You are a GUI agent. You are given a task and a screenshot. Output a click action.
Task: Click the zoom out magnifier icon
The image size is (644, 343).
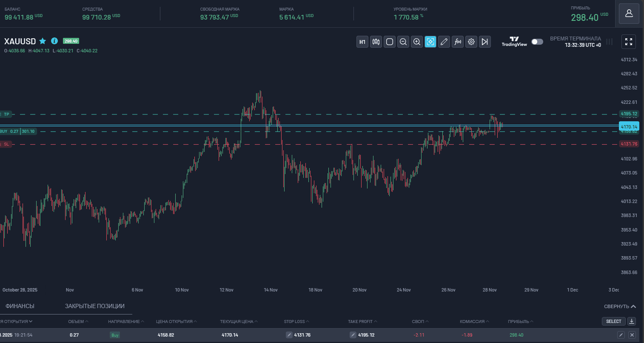coord(403,42)
